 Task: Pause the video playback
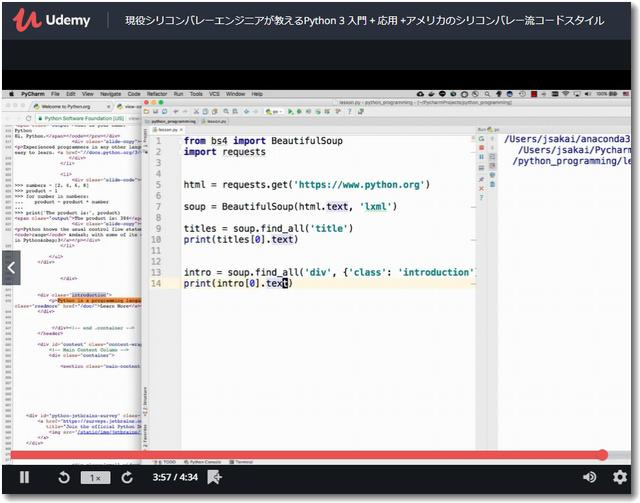coord(24,478)
